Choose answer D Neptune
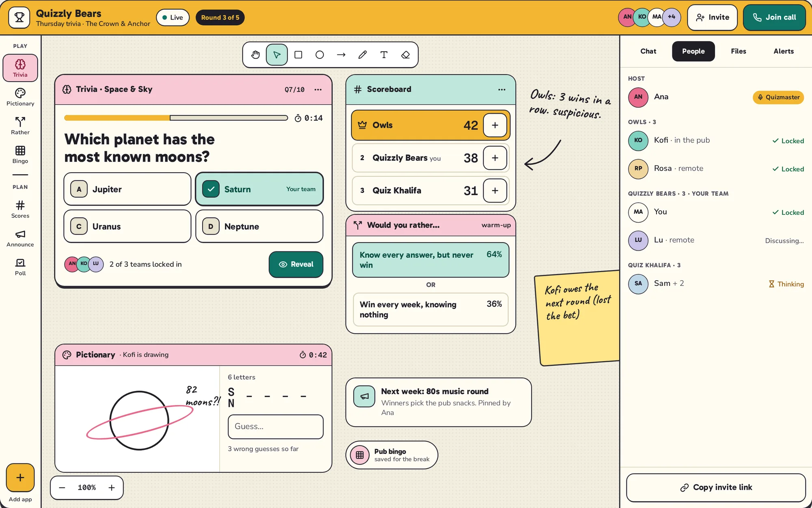 click(x=259, y=227)
